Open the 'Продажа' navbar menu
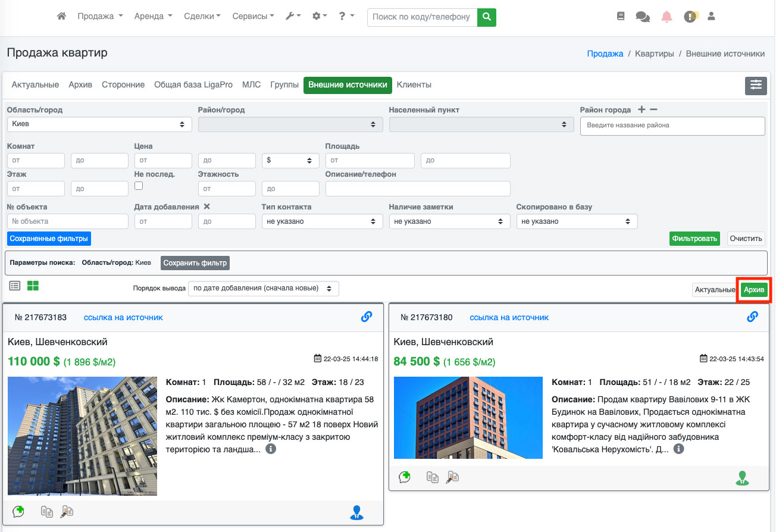776x532 pixels. 100,17
